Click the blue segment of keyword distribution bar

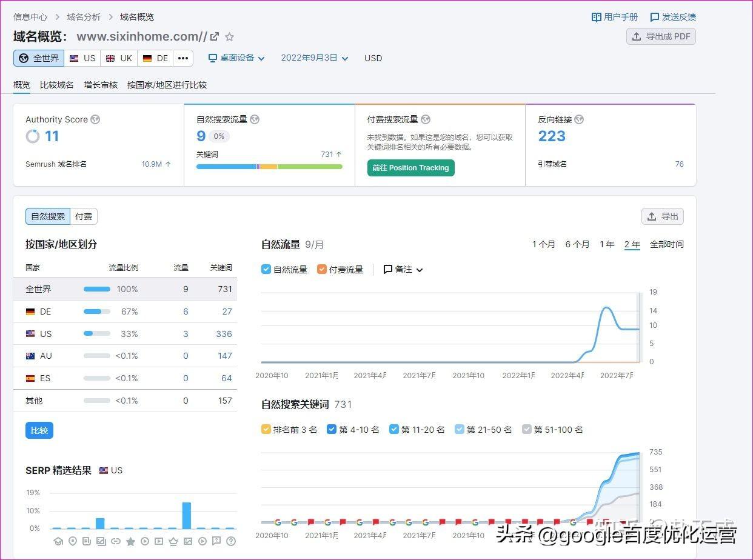click(226, 167)
